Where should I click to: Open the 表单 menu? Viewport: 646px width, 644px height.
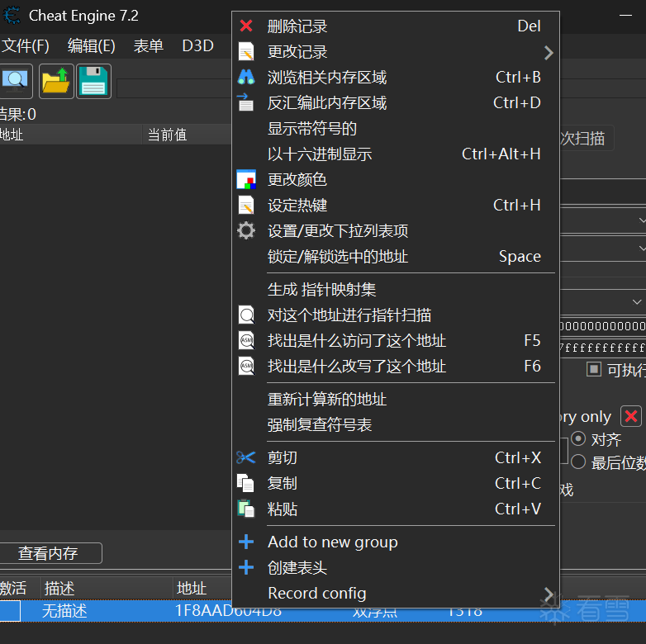click(149, 45)
